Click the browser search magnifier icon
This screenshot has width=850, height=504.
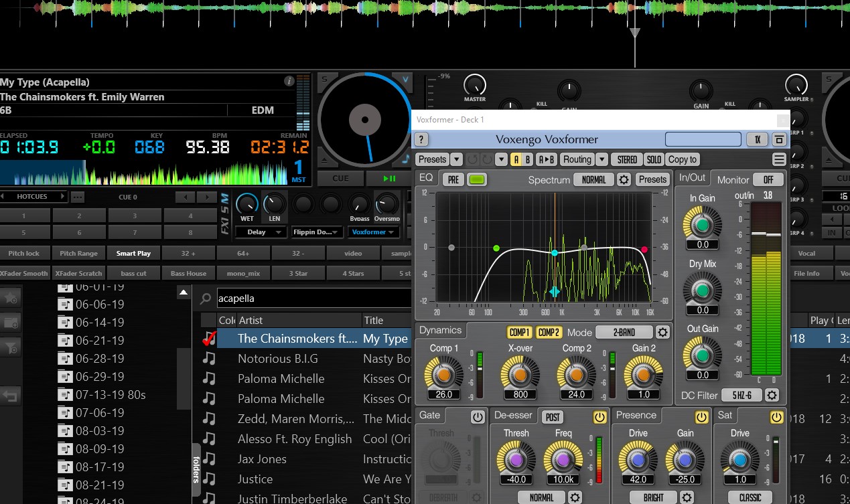coord(206,299)
